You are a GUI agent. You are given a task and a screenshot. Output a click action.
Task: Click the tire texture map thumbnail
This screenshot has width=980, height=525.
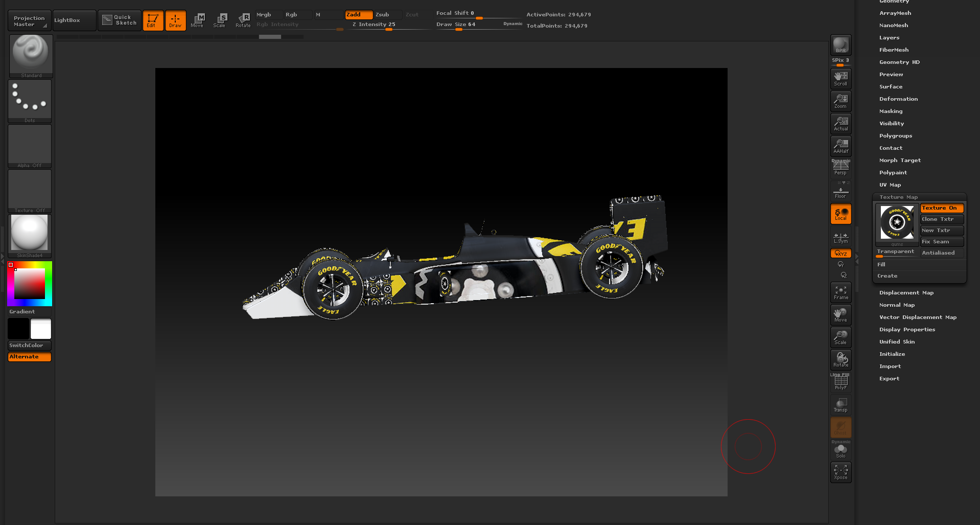coord(897,223)
